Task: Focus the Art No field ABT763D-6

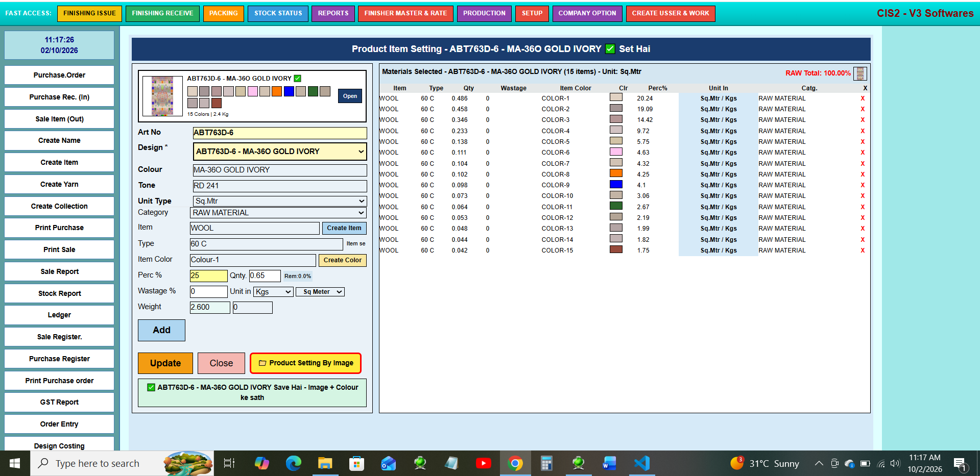Action: pyautogui.click(x=280, y=133)
